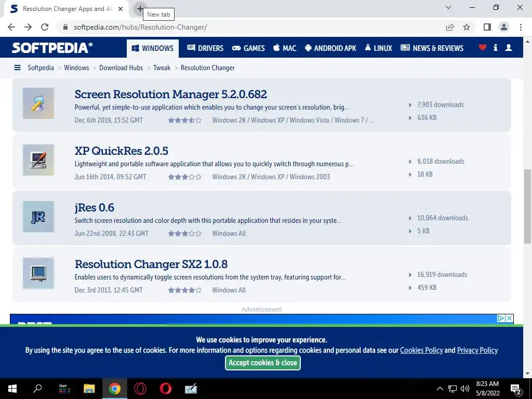Open a new tab with the plus button
Viewport: 532px width, 399px height.
pyautogui.click(x=140, y=9)
